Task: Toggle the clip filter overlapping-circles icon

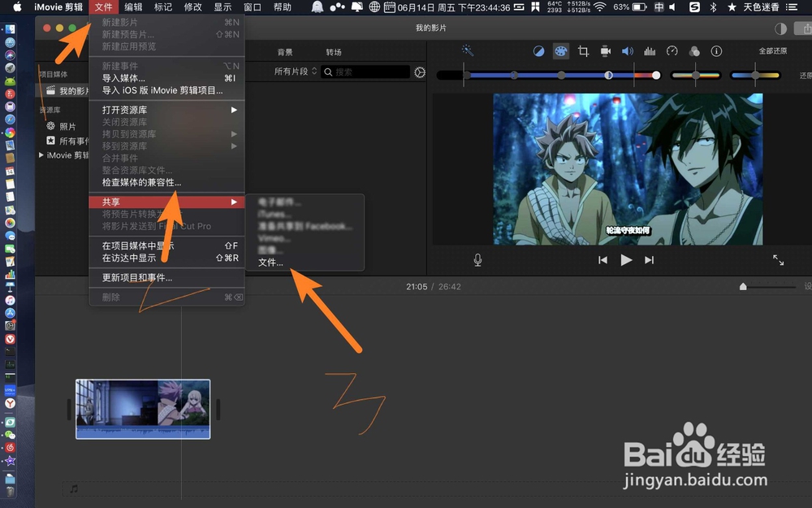Action: [x=693, y=51]
